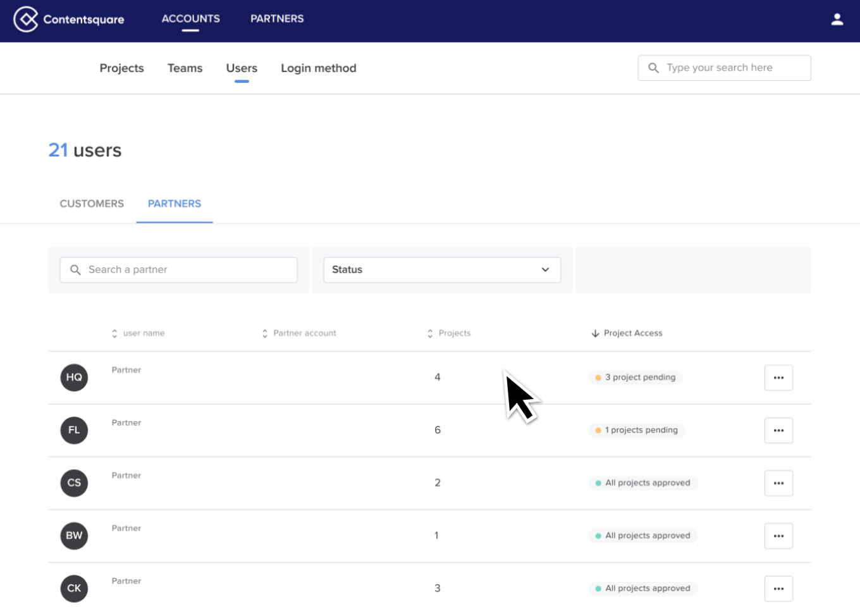Switch to the Projects tab

[121, 68]
